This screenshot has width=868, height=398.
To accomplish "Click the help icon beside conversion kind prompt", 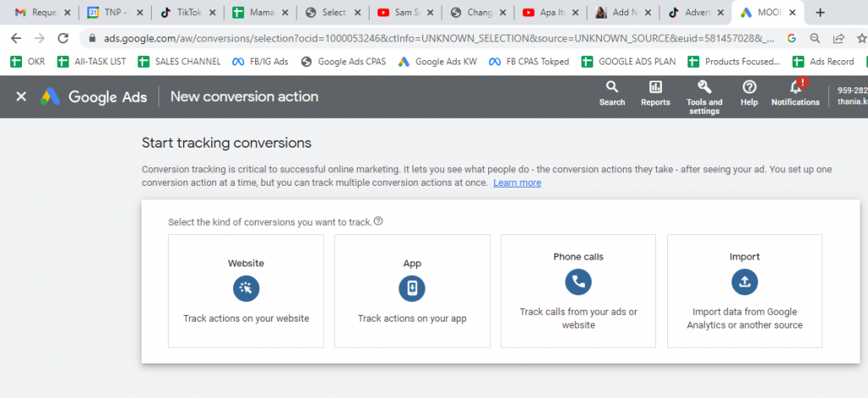I will click(378, 221).
